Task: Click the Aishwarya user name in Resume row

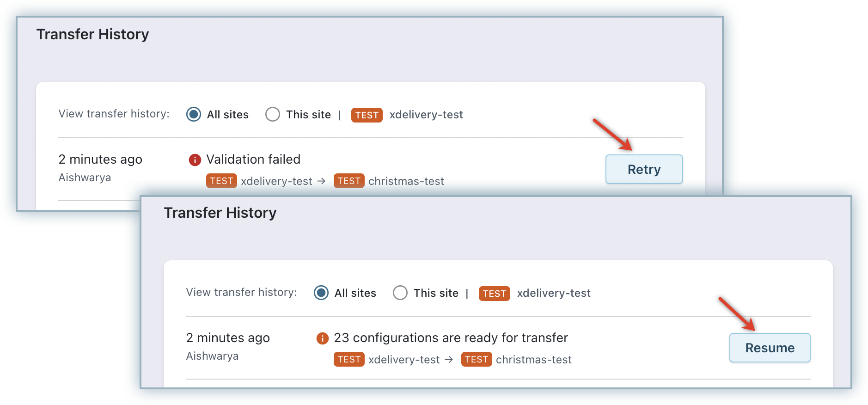Action: click(212, 356)
